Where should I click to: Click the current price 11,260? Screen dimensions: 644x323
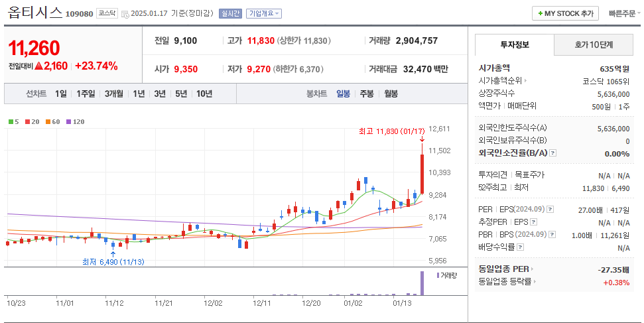pos(34,48)
